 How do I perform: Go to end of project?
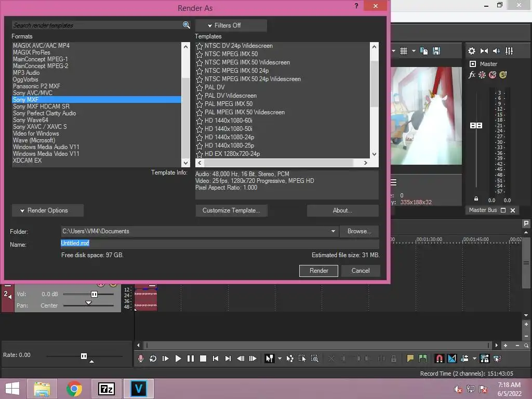click(228, 358)
